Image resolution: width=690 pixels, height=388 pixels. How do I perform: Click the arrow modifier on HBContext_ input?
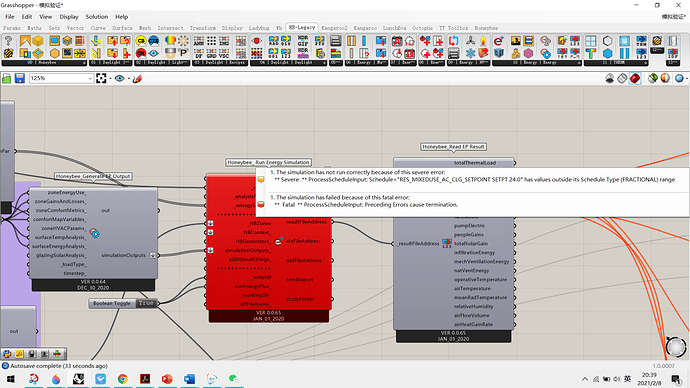coord(210,232)
